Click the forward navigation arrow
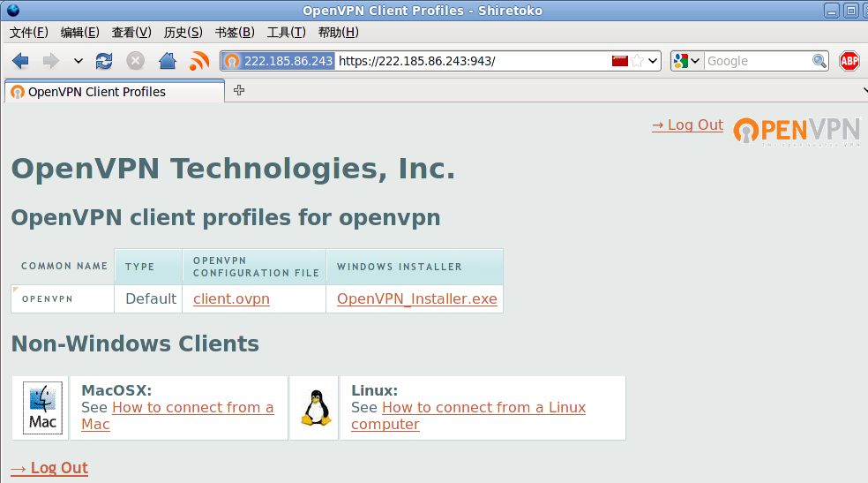This screenshot has height=483, width=868. 50,60
